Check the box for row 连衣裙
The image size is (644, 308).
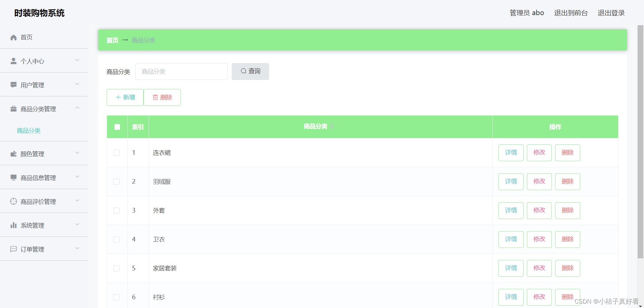click(x=116, y=153)
